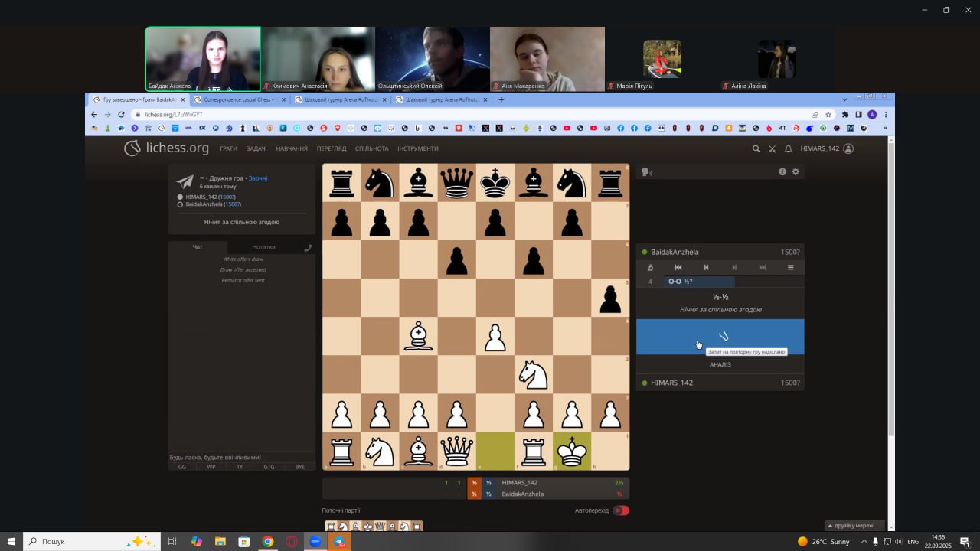Click the АНАЛІЗ button
This screenshot has width=980, height=551.
click(x=720, y=364)
